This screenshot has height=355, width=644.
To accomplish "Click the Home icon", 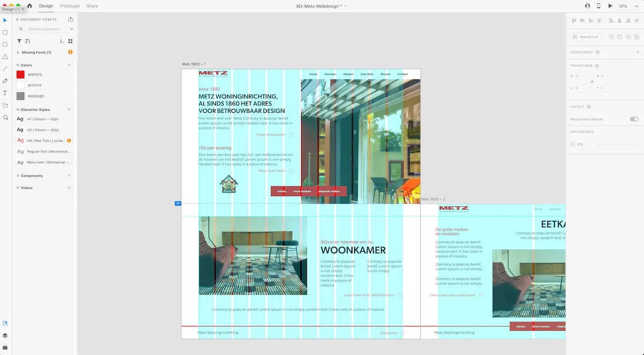I will 30,6.
